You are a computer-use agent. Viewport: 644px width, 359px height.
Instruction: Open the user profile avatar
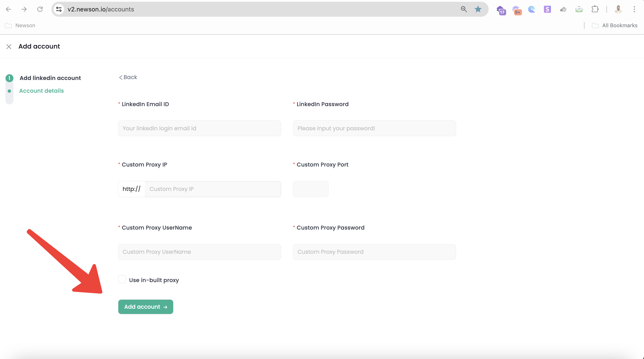[x=618, y=9]
